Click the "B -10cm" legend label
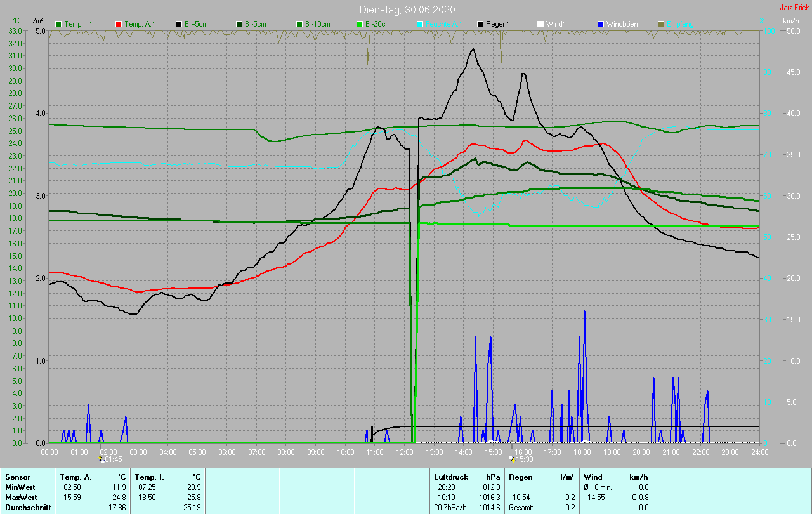This screenshot has width=812, height=514. [x=318, y=24]
